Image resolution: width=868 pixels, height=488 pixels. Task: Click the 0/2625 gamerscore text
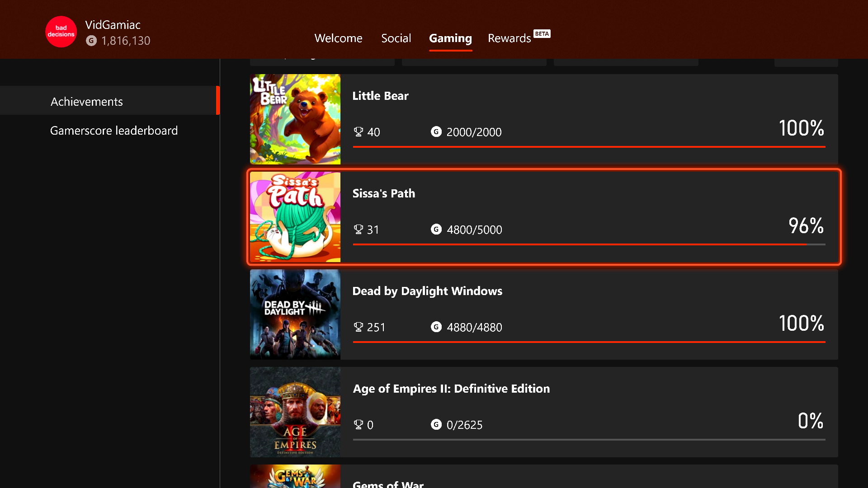(464, 425)
